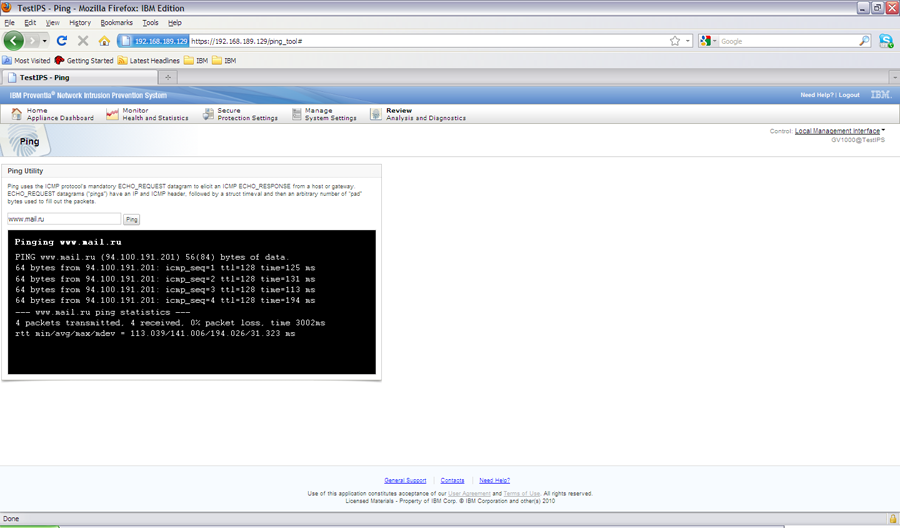Open the File menu
Viewport: 900px width, 528px height.
[x=10, y=22]
